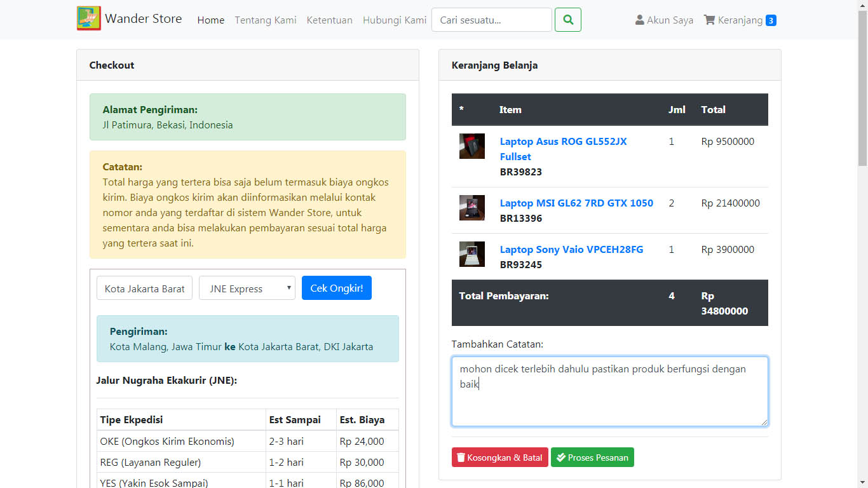Image resolution: width=868 pixels, height=488 pixels.
Task: Open the Hubungi Kami page
Action: point(395,20)
